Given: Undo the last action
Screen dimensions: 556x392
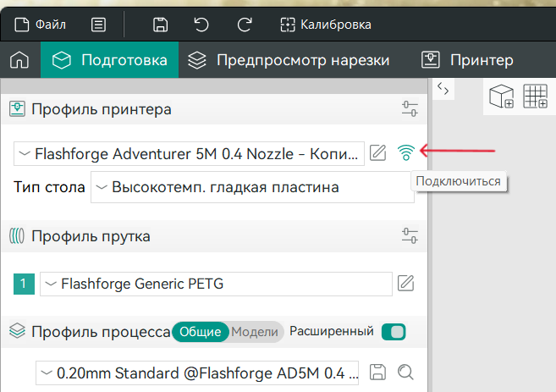Looking at the screenshot, I should tap(201, 25).
